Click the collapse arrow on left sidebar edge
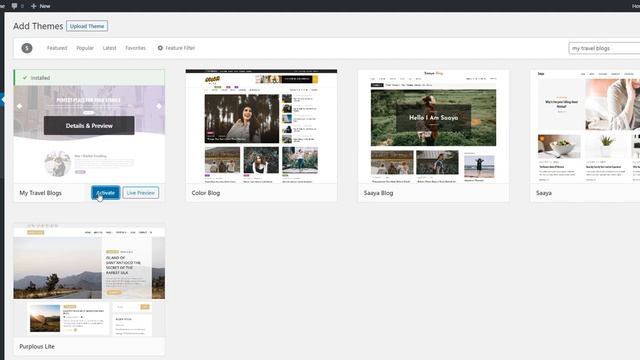640x360 pixels. pos(2,99)
